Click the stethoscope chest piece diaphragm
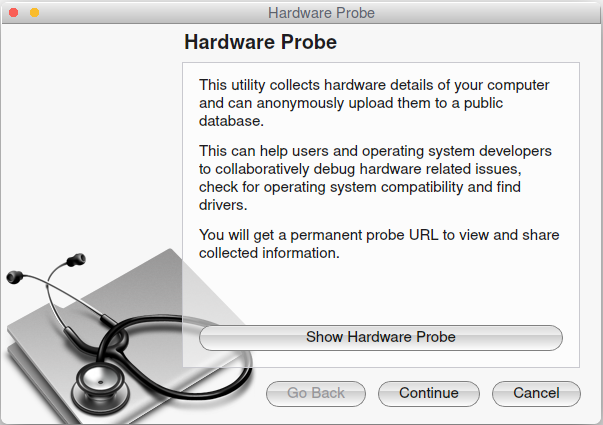 click(100, 382)
